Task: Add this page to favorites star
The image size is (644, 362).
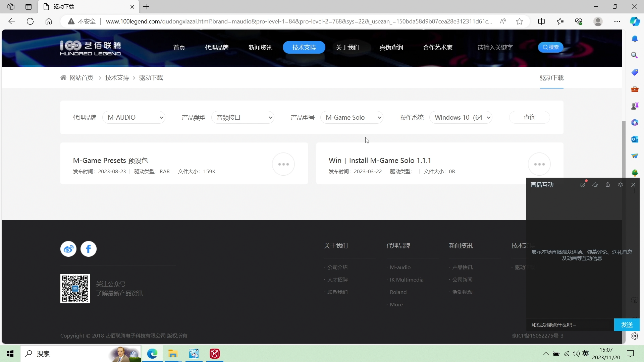Action: tap(520, 21)
